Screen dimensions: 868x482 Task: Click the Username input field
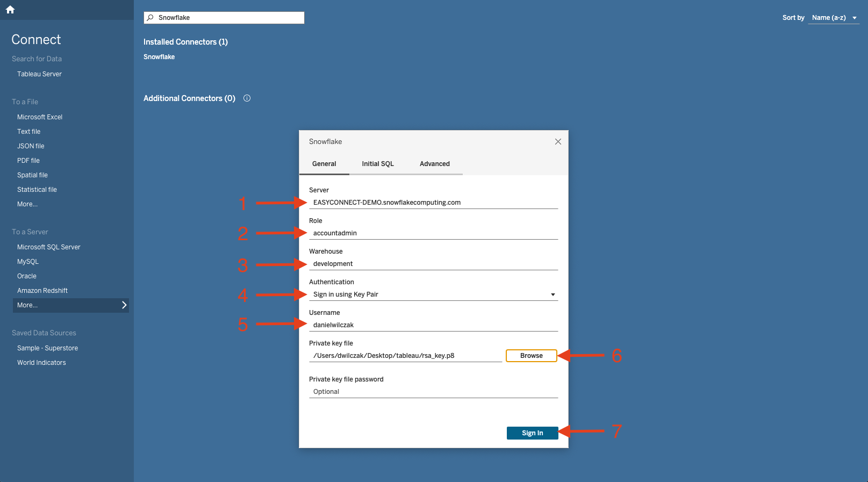(x=434, y=325)
